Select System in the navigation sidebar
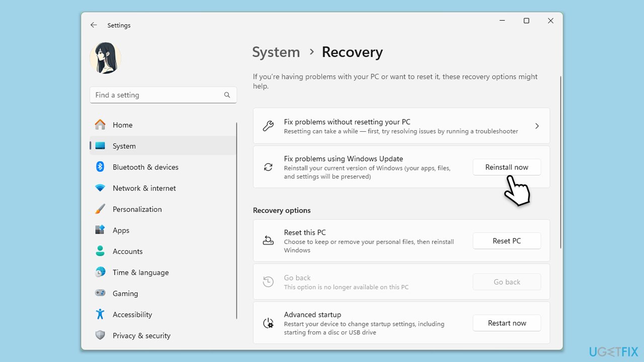 (124, 146)
